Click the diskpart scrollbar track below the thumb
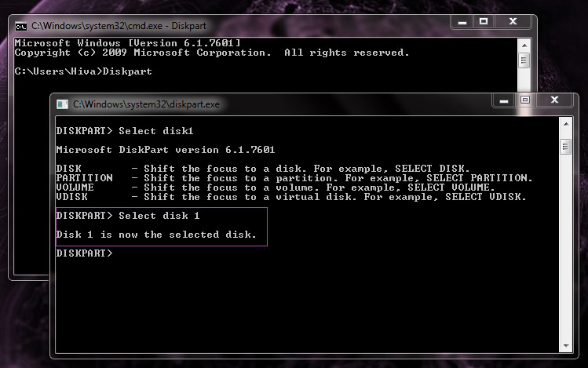 564,251
